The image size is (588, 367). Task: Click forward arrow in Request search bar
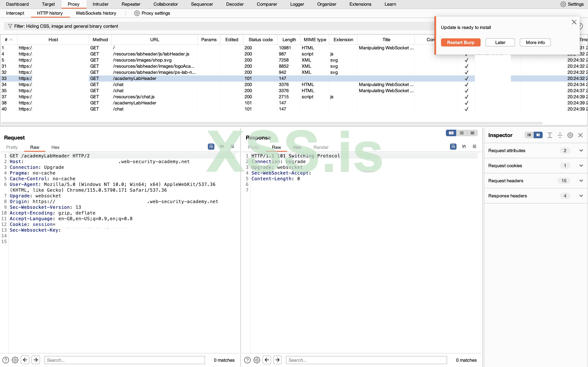click(36, 360)
